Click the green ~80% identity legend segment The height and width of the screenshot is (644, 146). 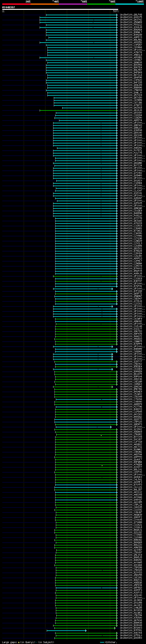click(x=101, y=4)
